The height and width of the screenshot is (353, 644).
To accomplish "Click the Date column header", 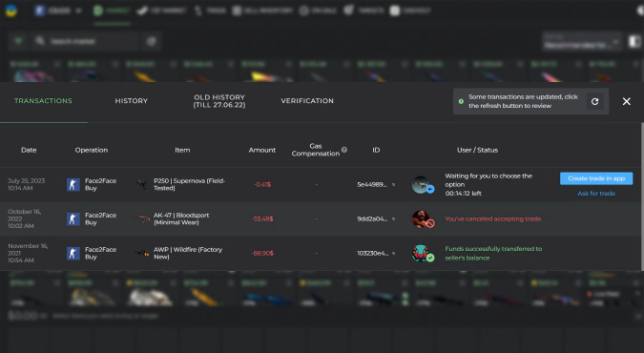I will pos(29,150).
